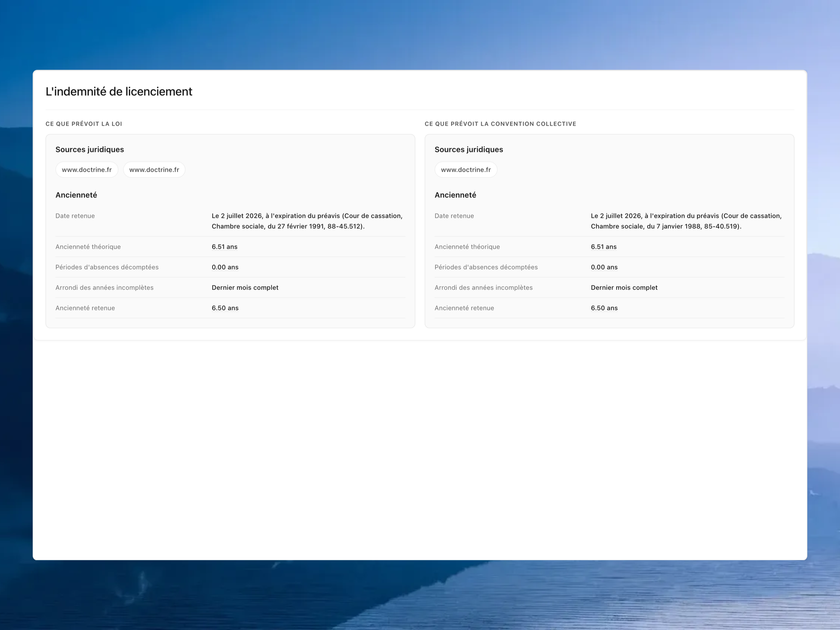Select 'Dernier mois complet' in the law panel
The image size is (840, 630).
coord(245,288)
